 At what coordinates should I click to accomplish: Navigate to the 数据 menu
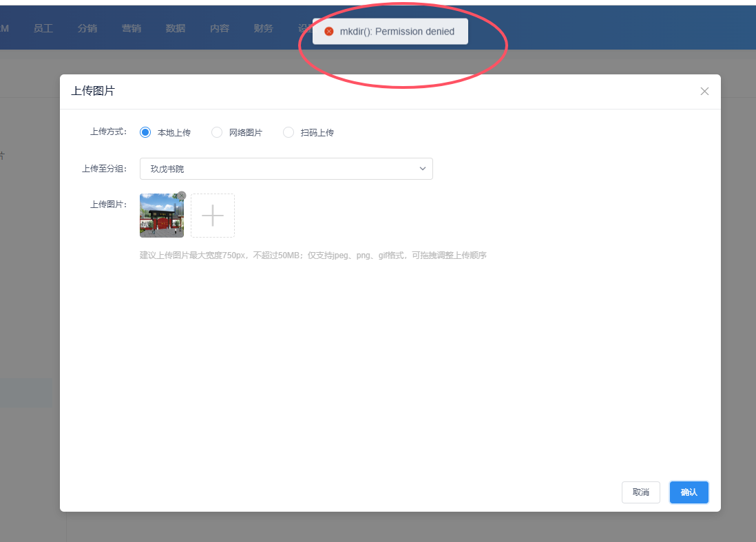(x=176, y=28)
